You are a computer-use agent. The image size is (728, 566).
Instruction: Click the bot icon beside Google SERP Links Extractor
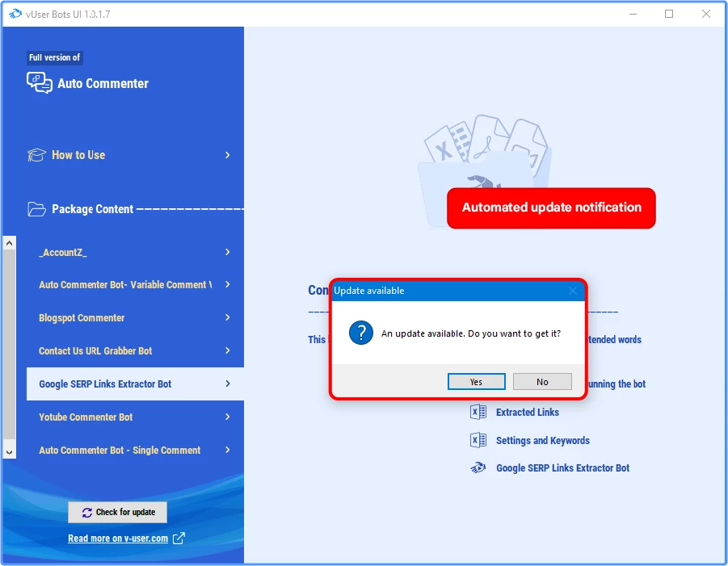(x=478, y=467)
